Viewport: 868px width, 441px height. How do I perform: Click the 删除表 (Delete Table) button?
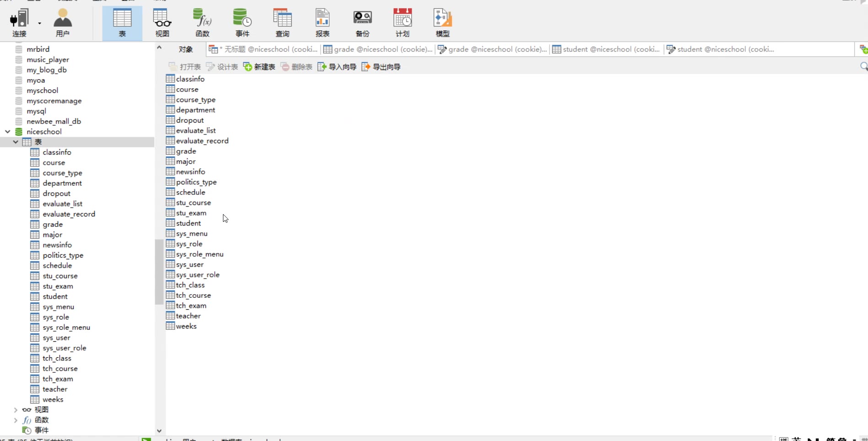point(297,67)
